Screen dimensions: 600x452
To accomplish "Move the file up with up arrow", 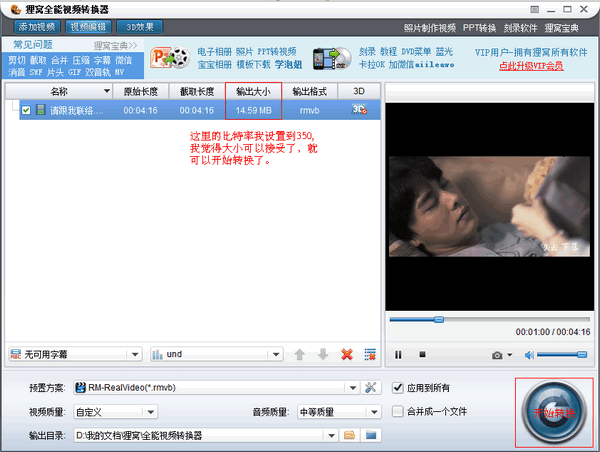I will click(299, 354).
